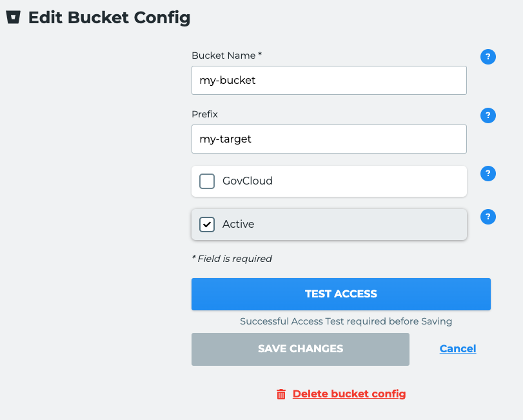Click the Prefix label above my-target
The image size is (523, 420).
coord(204,114)
